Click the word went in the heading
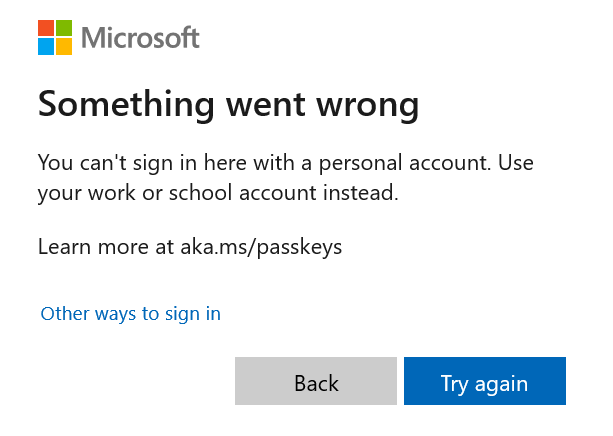This screenshot has width=613, height=436. 265,105
